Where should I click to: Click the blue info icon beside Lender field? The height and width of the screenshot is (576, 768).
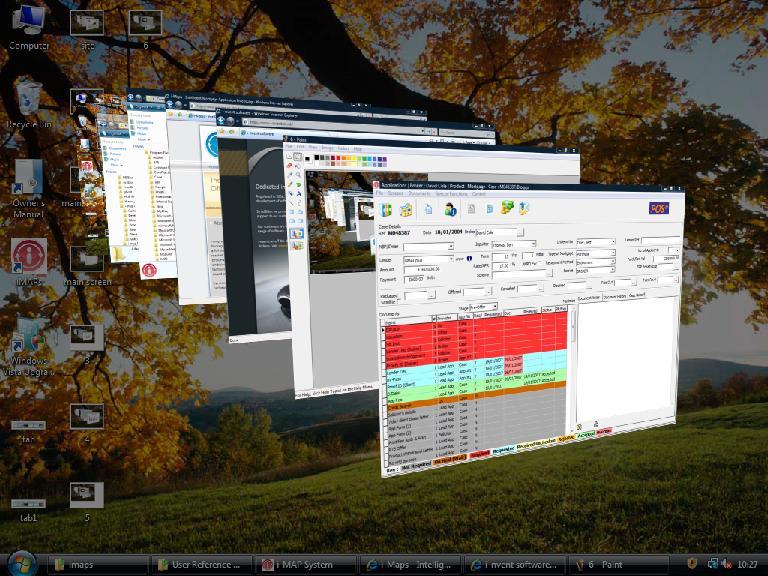point(469,259)
